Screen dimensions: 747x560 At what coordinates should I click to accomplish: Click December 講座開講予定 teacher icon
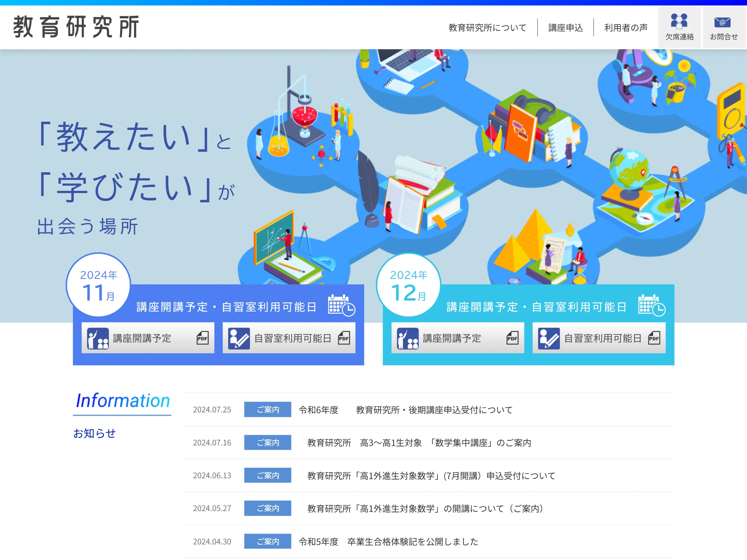[408, 338]
